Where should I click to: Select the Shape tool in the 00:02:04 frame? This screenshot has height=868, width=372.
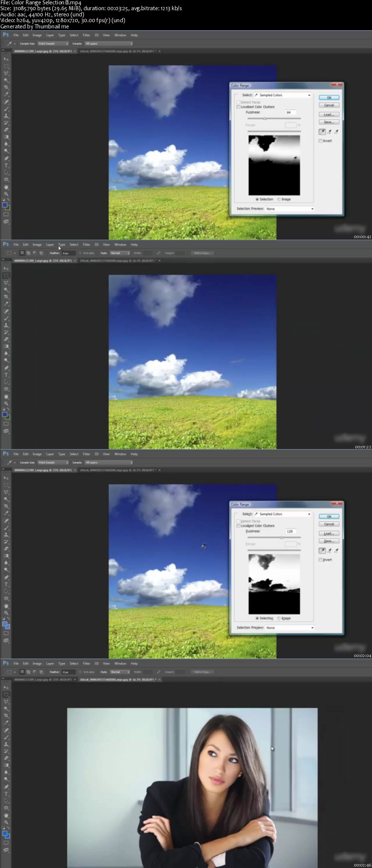tap(6, 599)
